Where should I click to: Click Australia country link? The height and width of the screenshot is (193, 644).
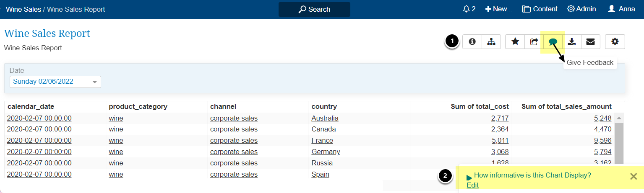pyautogui.click(x=325, y=118)
